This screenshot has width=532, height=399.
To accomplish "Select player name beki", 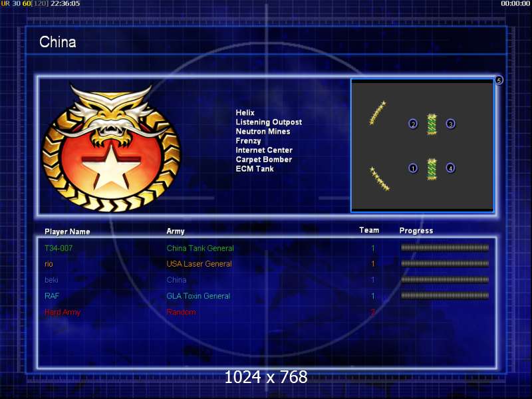I will click(51, 280).
